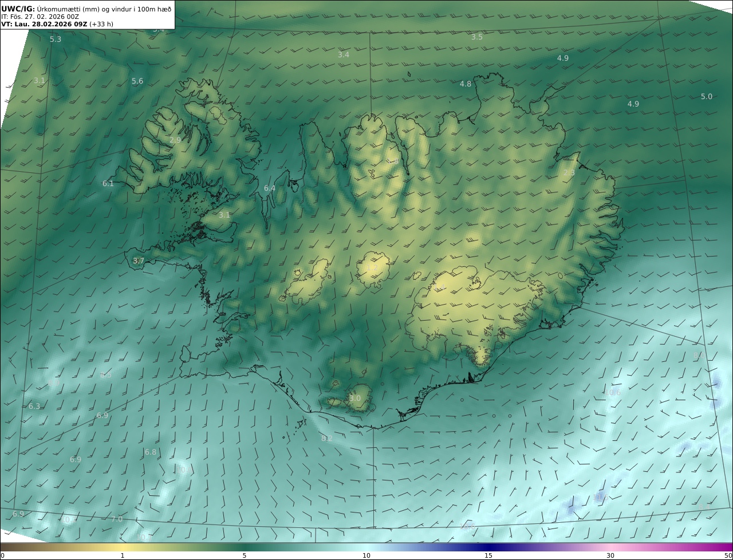
Task: Select the 6.4 value label
Action: [270, 188]
